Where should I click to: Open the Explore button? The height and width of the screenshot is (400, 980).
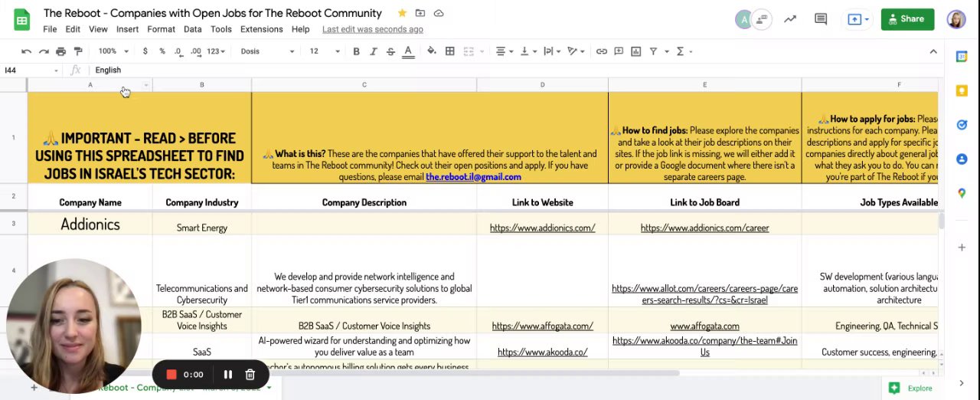point(911,389)
